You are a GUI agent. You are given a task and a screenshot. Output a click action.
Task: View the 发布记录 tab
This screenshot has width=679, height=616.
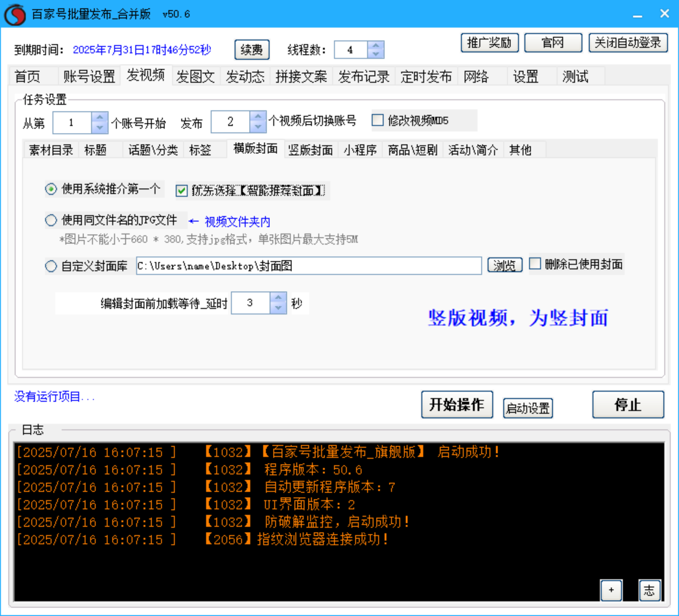[364, 77]
